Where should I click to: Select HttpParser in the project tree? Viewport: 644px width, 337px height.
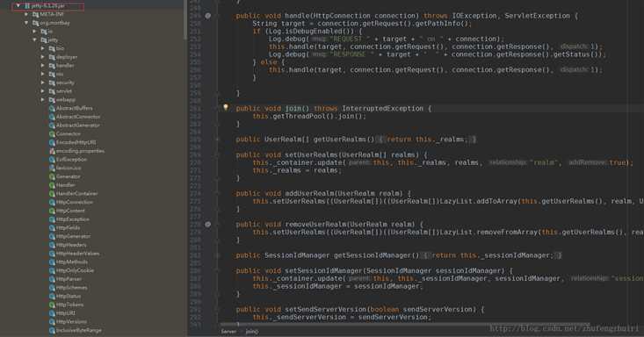tap(69, 279)
